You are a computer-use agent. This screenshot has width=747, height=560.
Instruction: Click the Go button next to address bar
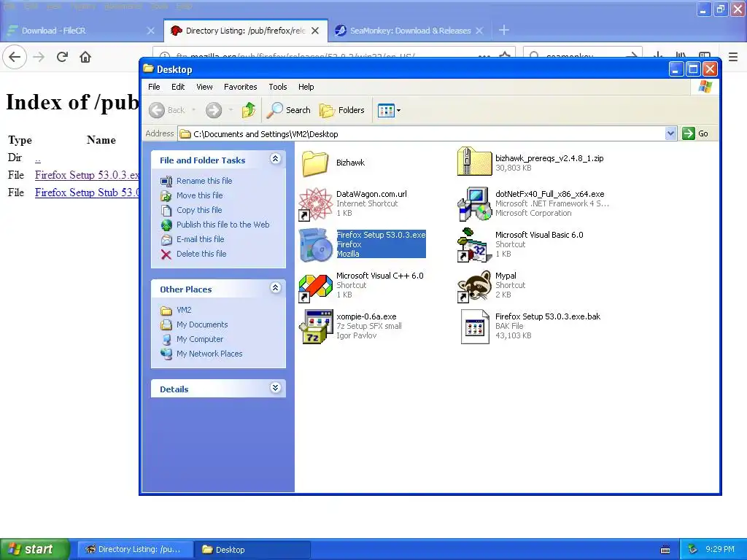pyautogui.click(x=695, y=134)
